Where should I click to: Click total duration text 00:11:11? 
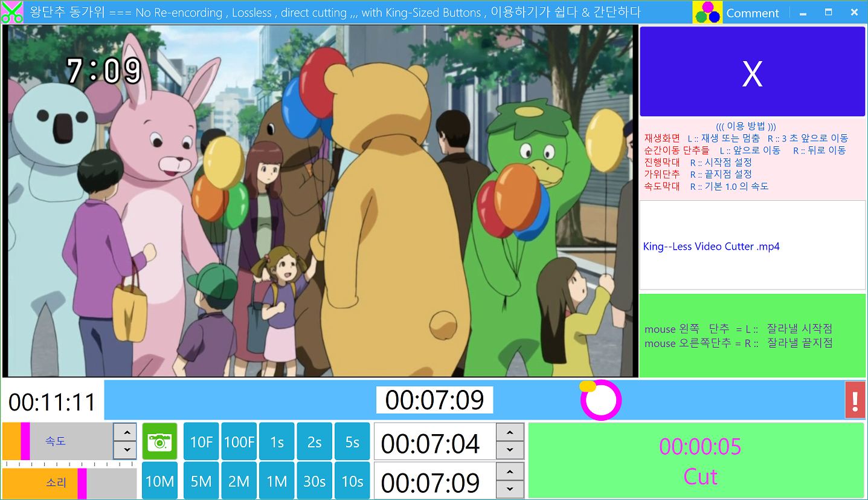pyautogui.click(x=52, y=402)
